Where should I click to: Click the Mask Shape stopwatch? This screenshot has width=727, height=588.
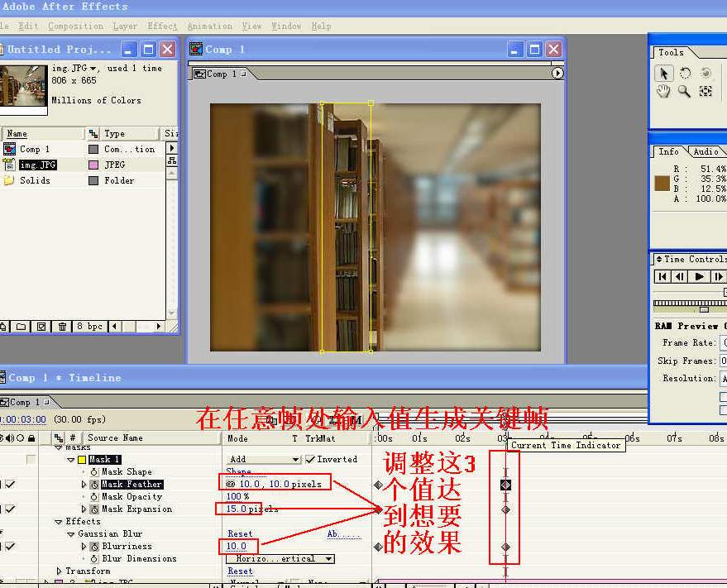[94, 472]
